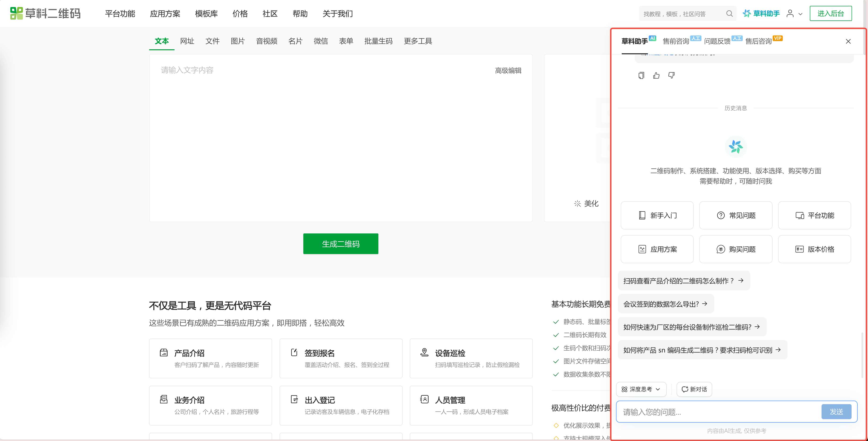
Task: Ask 会议签到的数据怎么导出
Action: (x=666, y=304)
